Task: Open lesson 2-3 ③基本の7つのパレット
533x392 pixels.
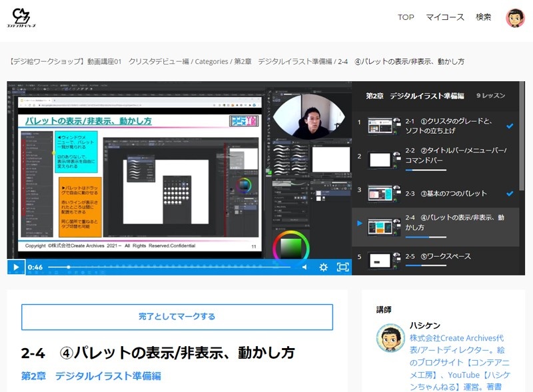Action: point(436,193)
